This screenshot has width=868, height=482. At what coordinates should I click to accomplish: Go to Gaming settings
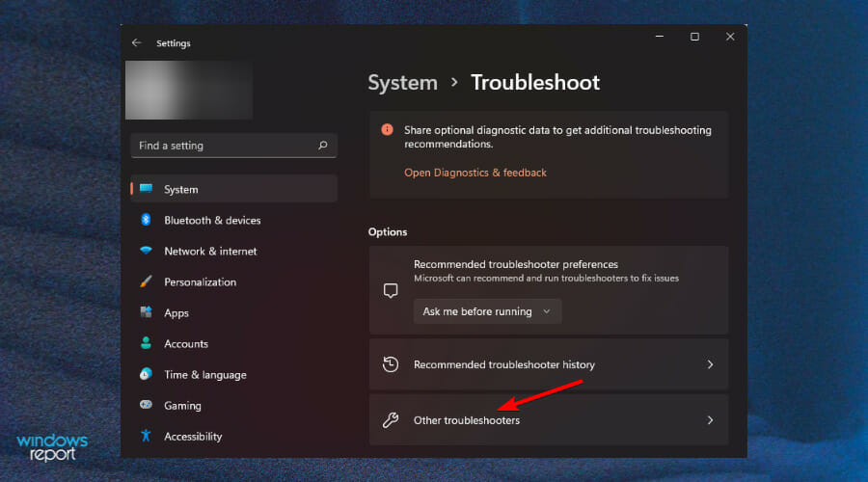233,406
